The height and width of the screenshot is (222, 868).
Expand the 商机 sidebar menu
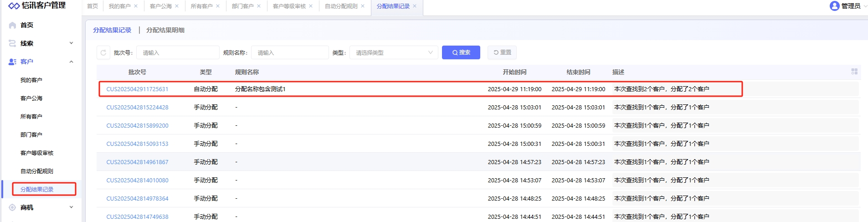pos(71,207)
